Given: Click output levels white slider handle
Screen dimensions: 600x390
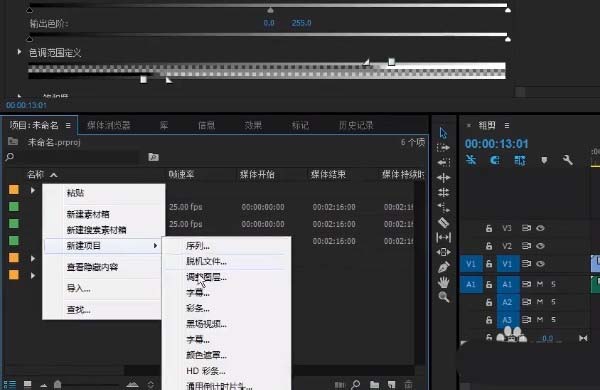Looking at the screenshot, I should click(x=508, y=39).
